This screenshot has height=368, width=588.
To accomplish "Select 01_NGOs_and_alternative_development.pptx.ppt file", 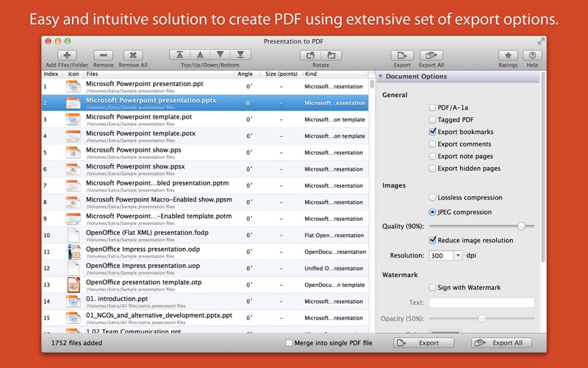I will coord(205,318).
